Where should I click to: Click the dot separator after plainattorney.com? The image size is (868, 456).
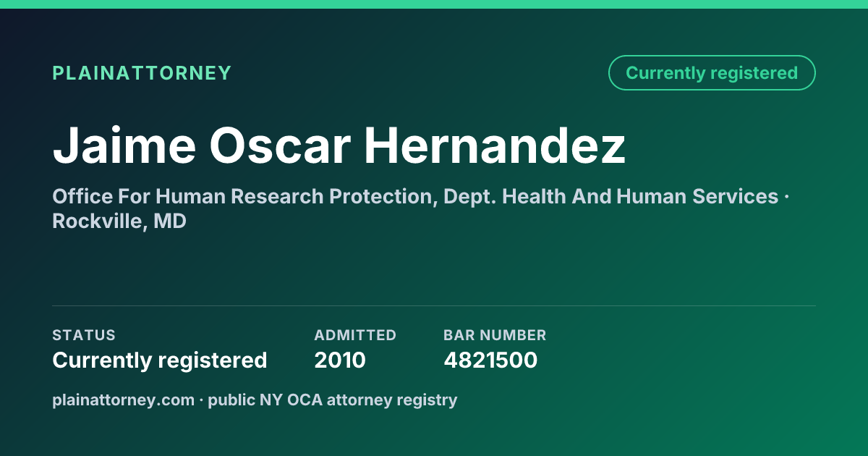click(202, 400)
